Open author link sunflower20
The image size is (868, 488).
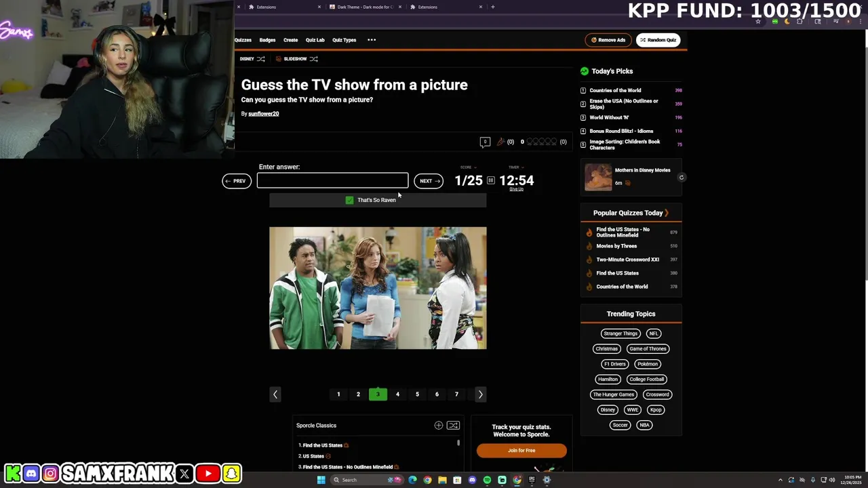click(263, 114)
